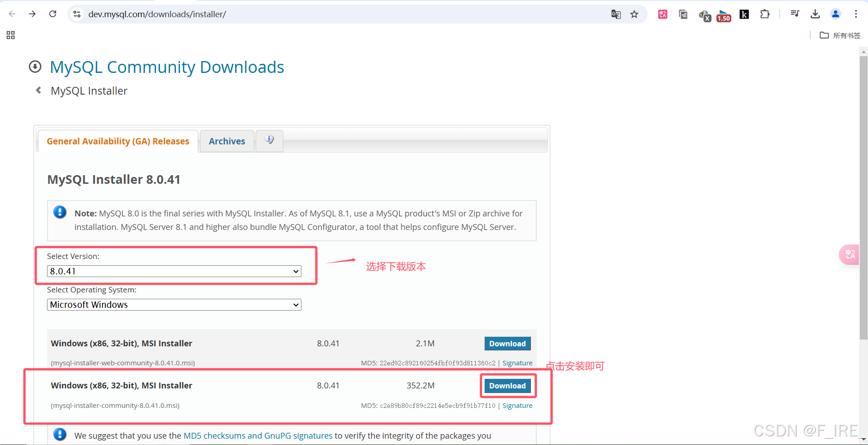868x445 pixels.
Task: Download the 352.2M full installer
Action: coord(507,386)
